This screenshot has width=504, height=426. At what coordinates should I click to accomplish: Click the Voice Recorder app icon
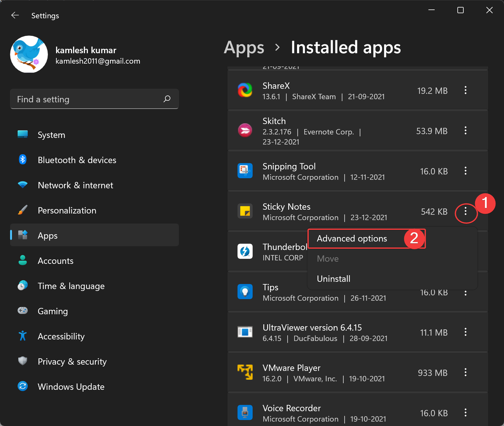(245, 412)
